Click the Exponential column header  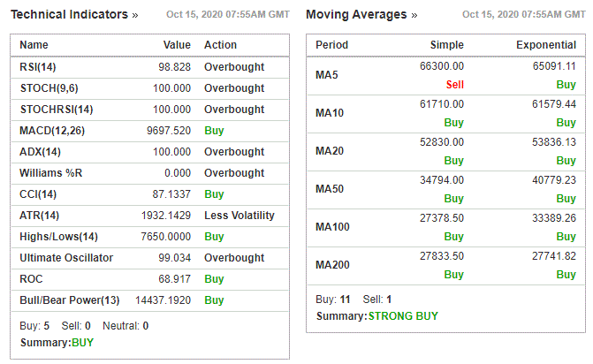click(546, 44)
